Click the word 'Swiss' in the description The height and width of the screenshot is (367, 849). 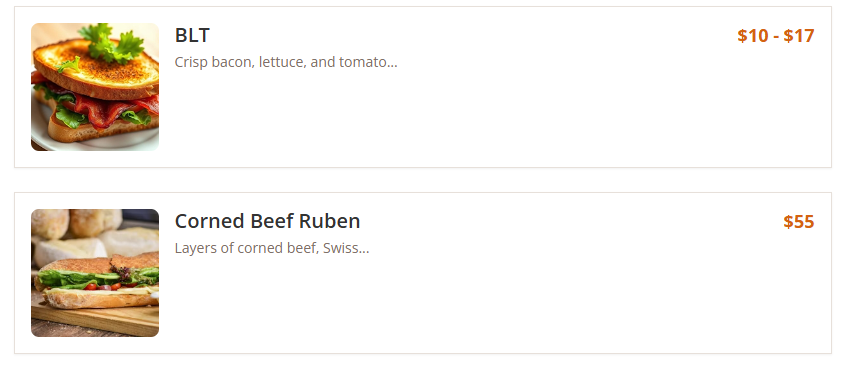[340, 248]
